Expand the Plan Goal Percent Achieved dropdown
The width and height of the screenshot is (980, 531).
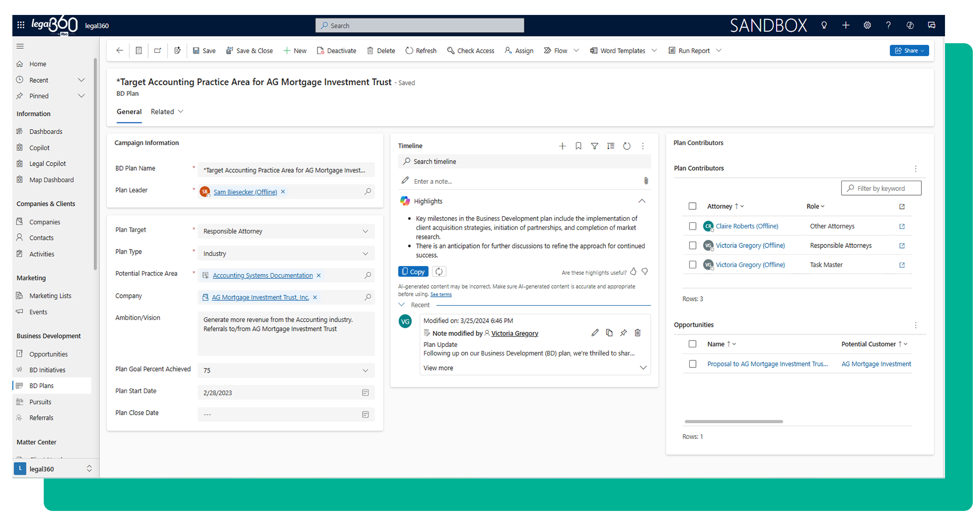point(365,370)
